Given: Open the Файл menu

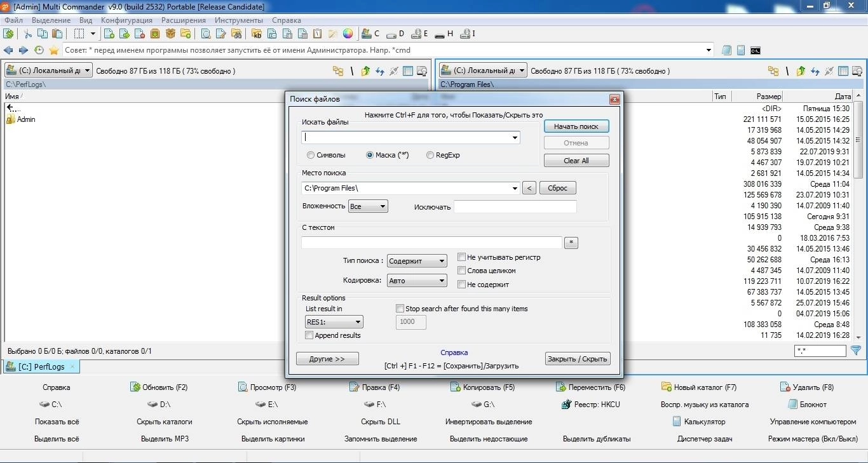Looking at the screenshot, I should (13, 20).
